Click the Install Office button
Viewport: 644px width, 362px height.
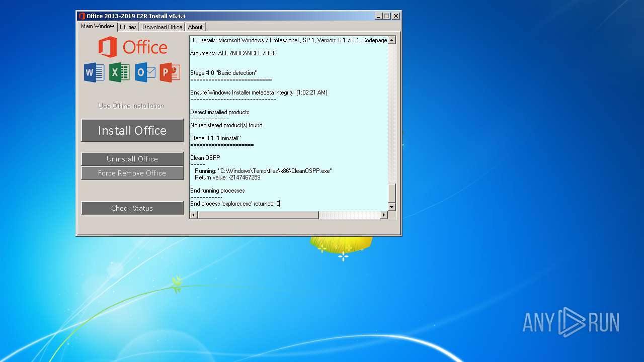(x=132, y=131)
